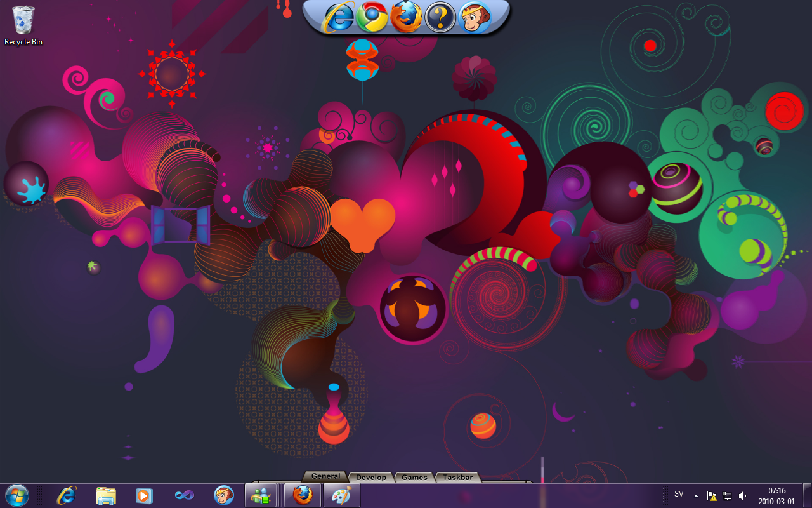The height and width of the screenshot is (508, 812).
Task: Open Windows Explorer from the taskbar
Action: click(105, 495)
